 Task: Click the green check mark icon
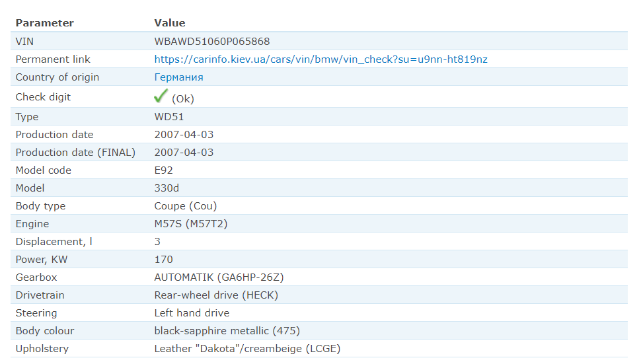point(161,96)
